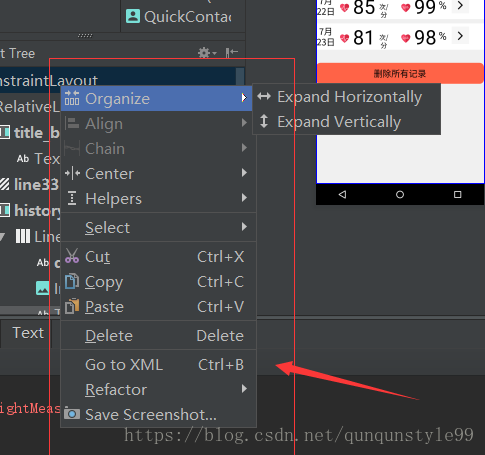Click the palette panel resize grip

85,35
